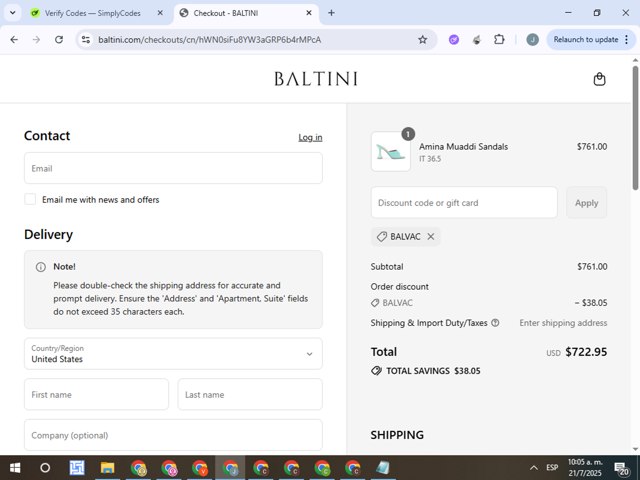Screen dimensions: 640x480
Task: Show hidden system tray icons
Action: [x=533, y=468]
